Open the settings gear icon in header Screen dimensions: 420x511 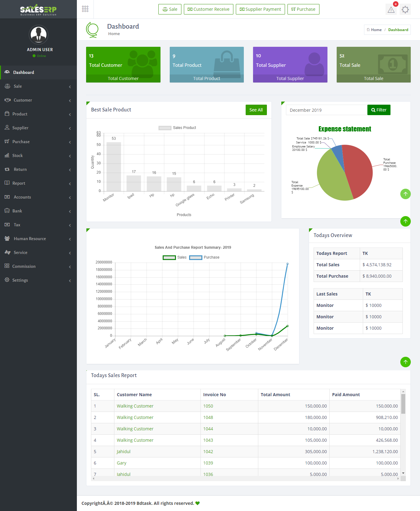405,10
